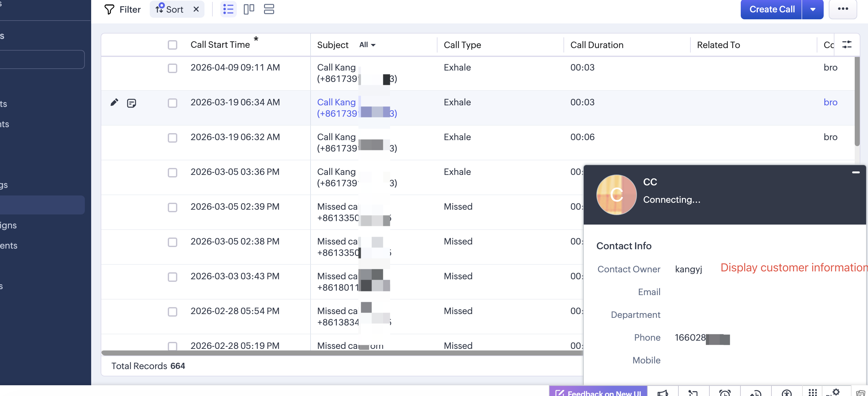Open the highlighted Call Kang subject link
The image size is (868, 396).
click(x=357, y=108)
